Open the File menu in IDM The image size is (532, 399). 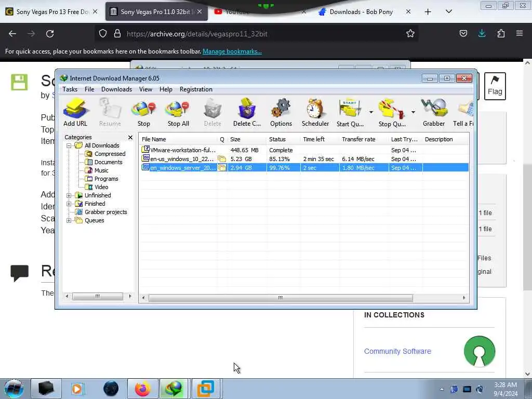tap(89, 89)
